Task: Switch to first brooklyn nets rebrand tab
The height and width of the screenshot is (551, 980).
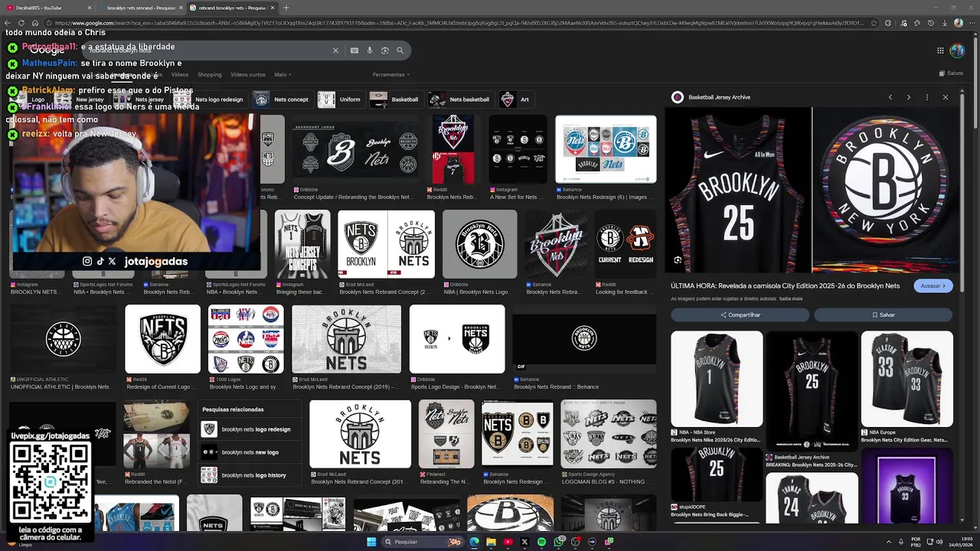Action: pos(140,8)
